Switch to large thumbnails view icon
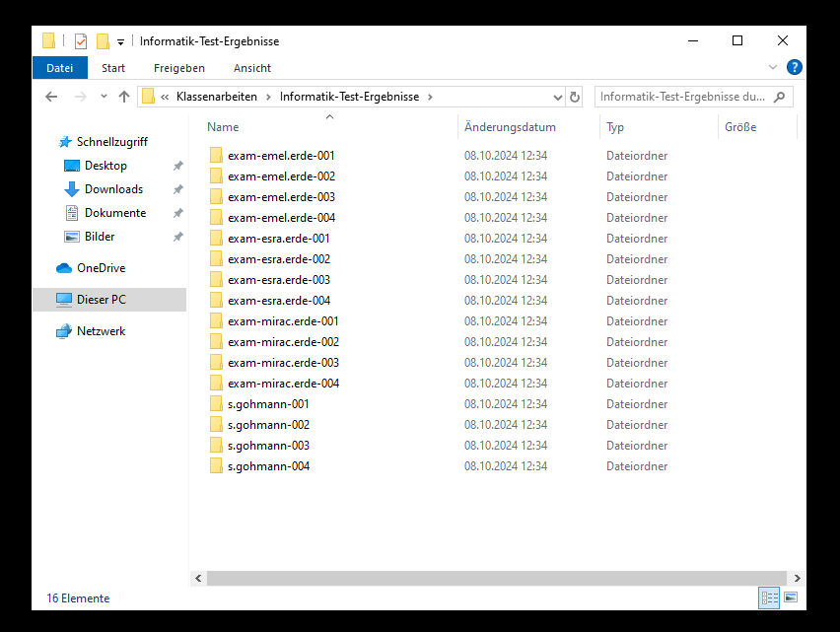840x632 pixels. coord(790,597)
